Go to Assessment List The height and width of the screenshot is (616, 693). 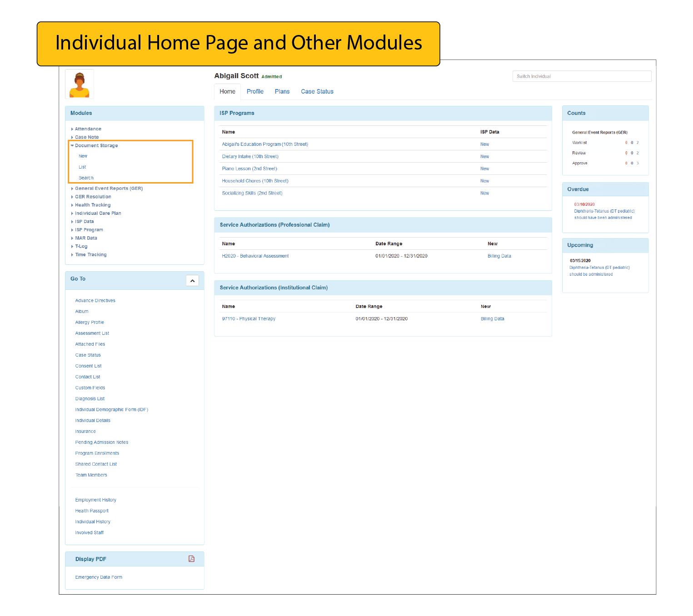[x=92, y=333]
